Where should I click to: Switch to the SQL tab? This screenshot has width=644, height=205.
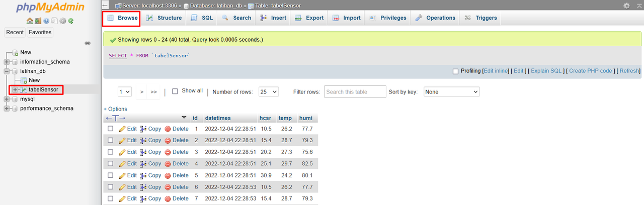pos(202,18)
